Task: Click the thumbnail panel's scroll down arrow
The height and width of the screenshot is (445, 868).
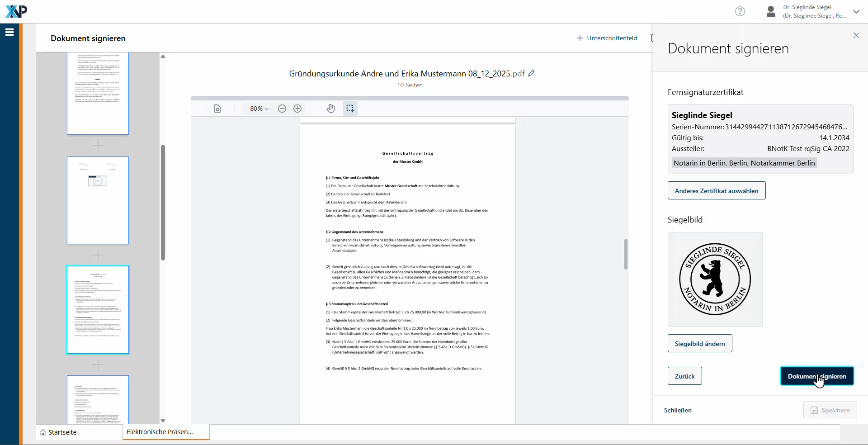Action: [x=163, y=421]
